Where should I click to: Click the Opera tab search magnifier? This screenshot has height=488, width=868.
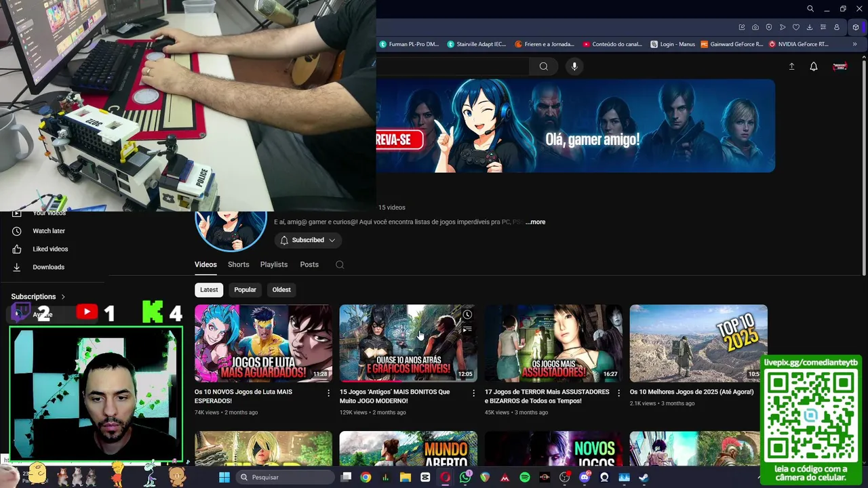click(x=810, y=9)
